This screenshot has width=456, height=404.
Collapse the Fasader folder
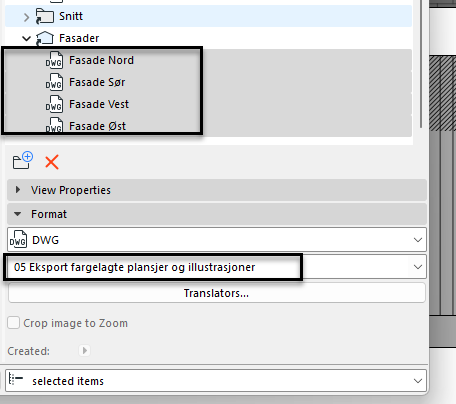point(26,39)
